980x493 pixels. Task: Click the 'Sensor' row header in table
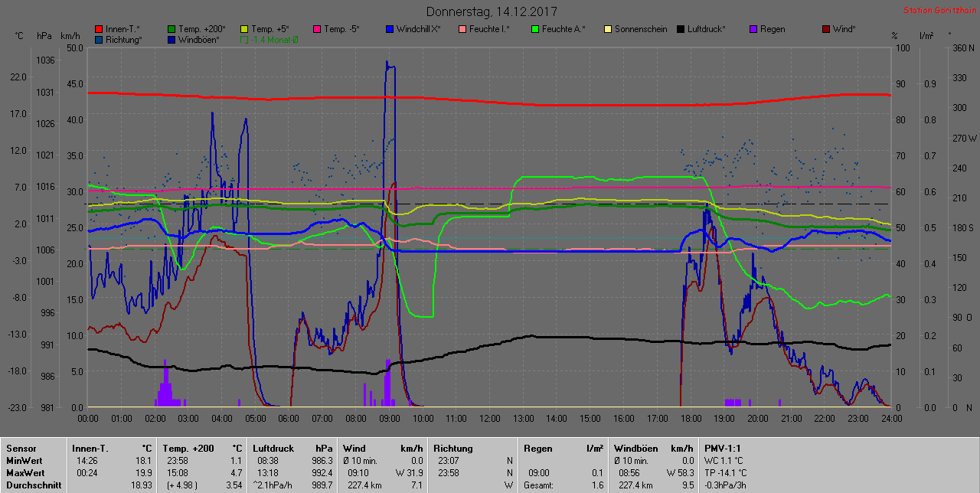(x=20, y=448)
